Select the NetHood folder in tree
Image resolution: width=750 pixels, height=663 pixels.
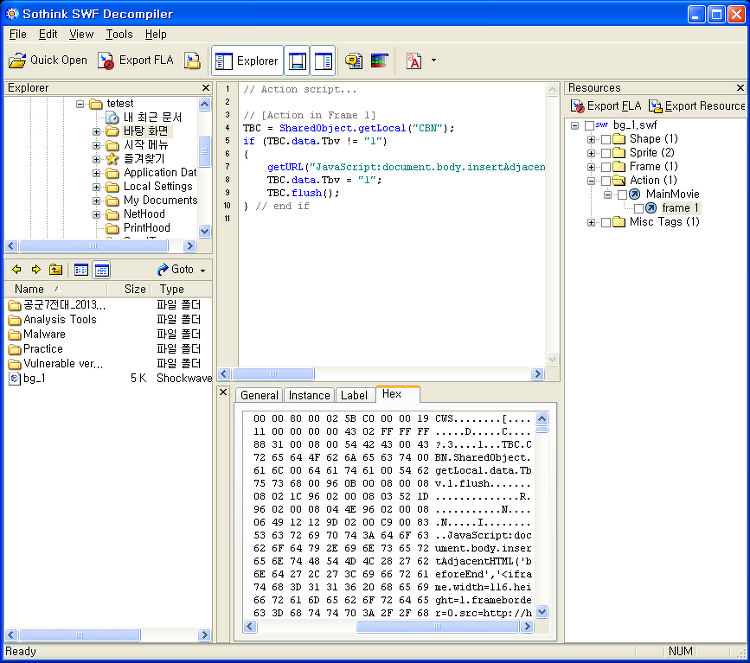point(143,214)
